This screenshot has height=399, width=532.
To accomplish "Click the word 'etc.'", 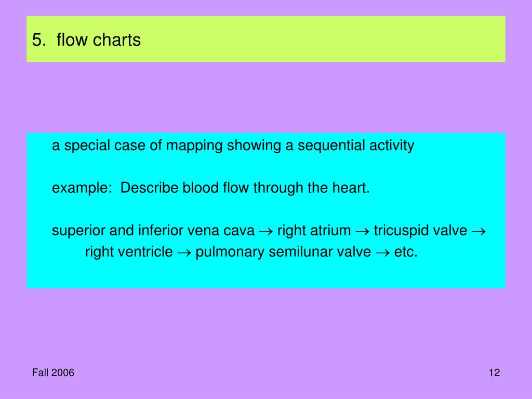I will 405,252.
